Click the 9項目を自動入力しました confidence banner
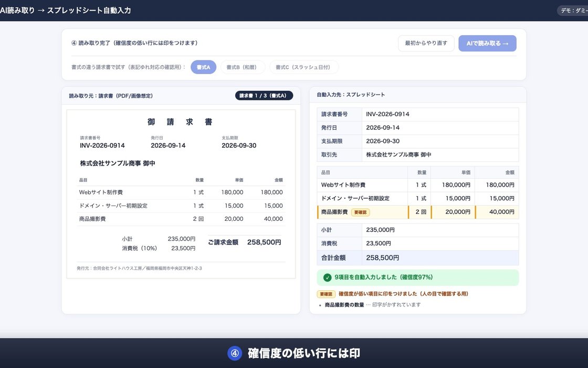This screenshot has height=368, width=588. click(x=418, y=278)
